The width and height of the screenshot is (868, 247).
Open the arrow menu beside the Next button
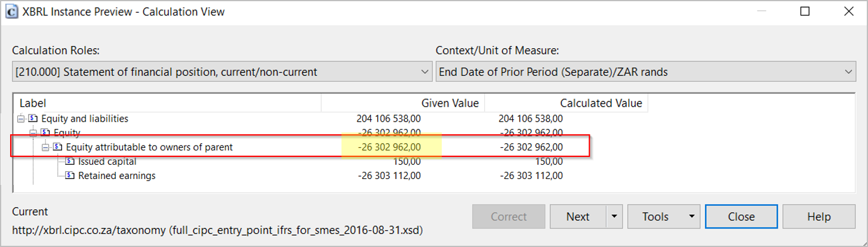tap(614, 217)
